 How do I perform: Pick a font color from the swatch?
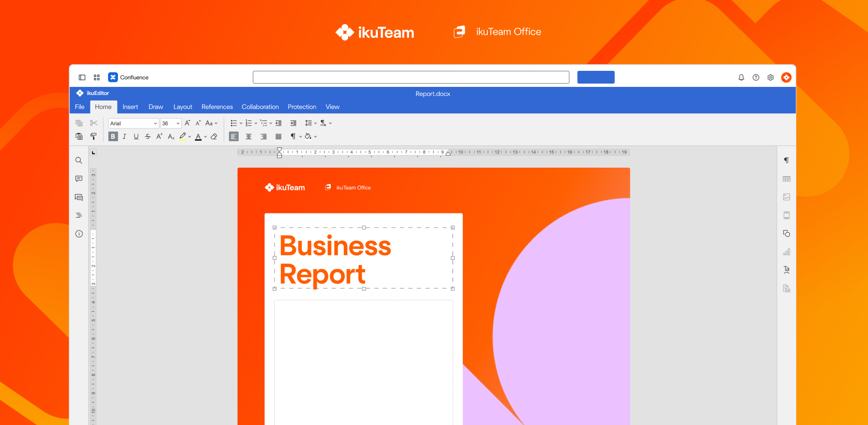pos(199,136)
